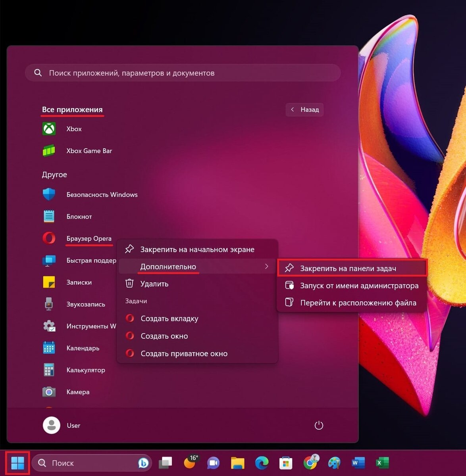This screenshot has height=476, width=466.
Task: Click the Start menu search field
Action: [183, 73]
